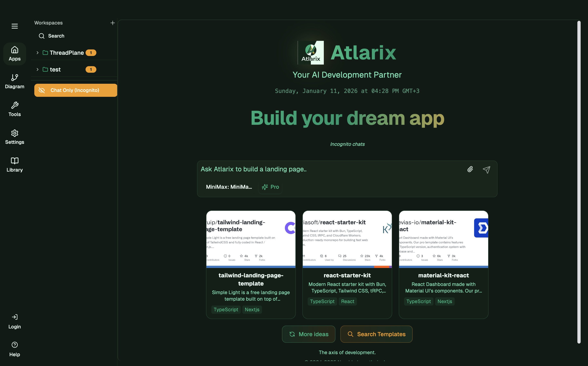Click the Atlarix logo image
Screen dimensions: 588x366
[311, 52]
